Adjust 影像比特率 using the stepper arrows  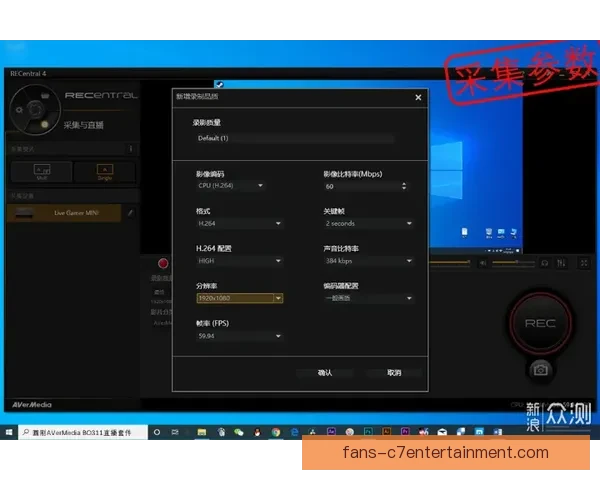click(404, 186)
